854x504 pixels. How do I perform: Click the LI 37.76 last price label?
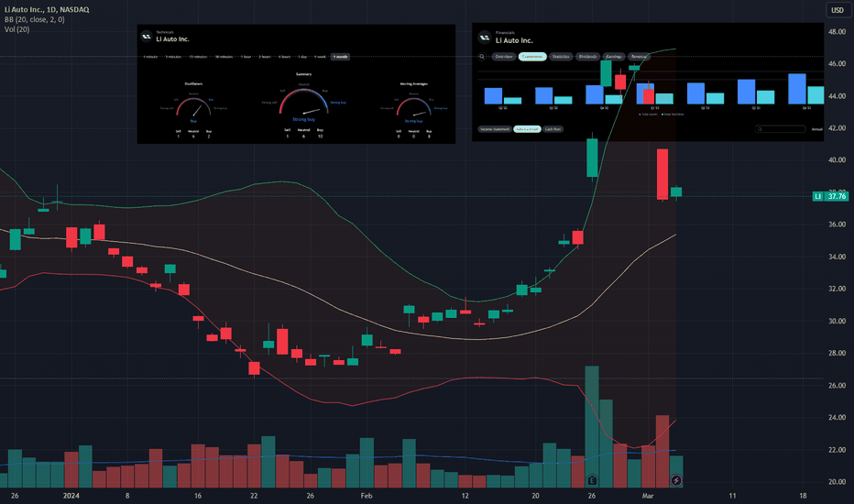click(x=830, y=196)
